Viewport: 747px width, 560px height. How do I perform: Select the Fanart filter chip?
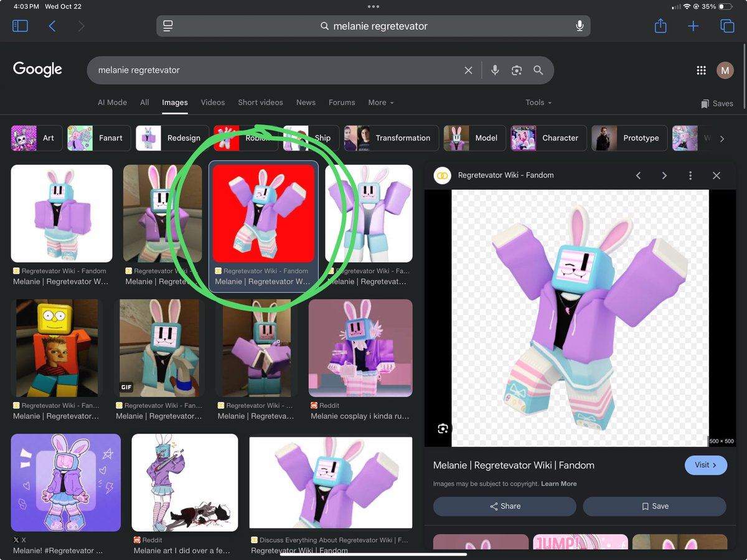tap(98, 138)
